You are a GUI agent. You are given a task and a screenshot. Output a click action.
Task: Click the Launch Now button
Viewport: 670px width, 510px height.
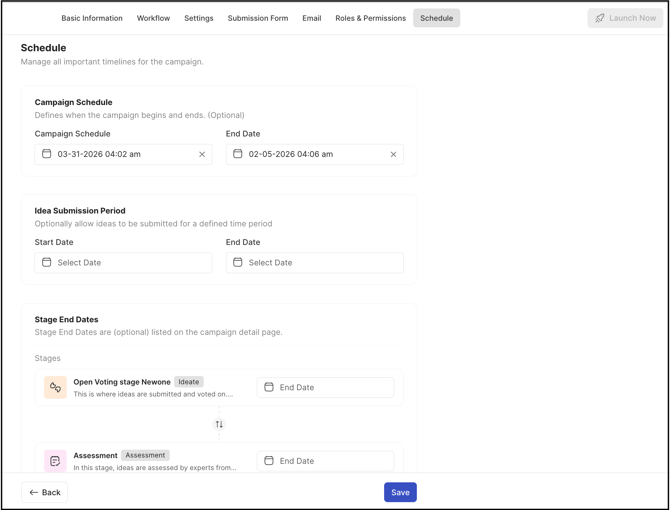(x=625, y=18)
